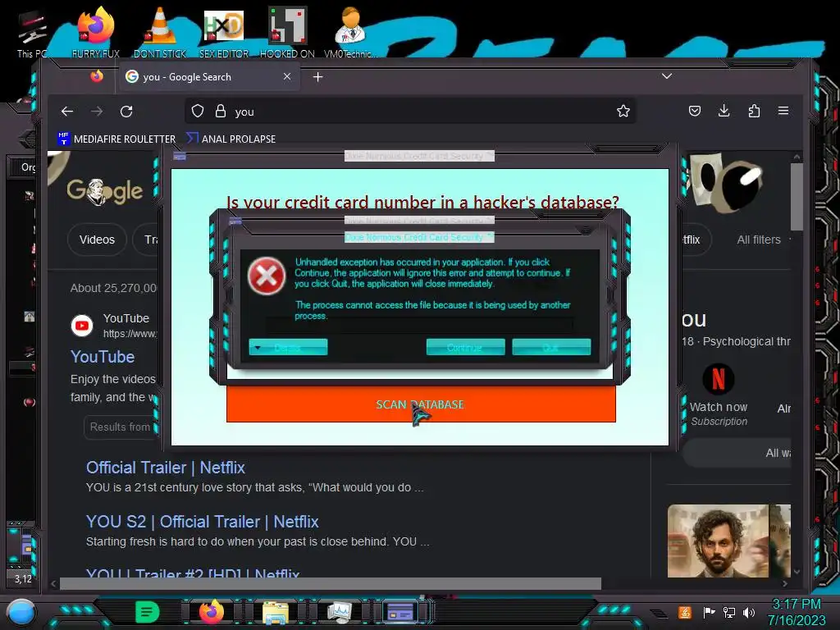This screenshot has height=630, width=840.
Task: Click the credit card question heading
Action: tap(422, 202)
